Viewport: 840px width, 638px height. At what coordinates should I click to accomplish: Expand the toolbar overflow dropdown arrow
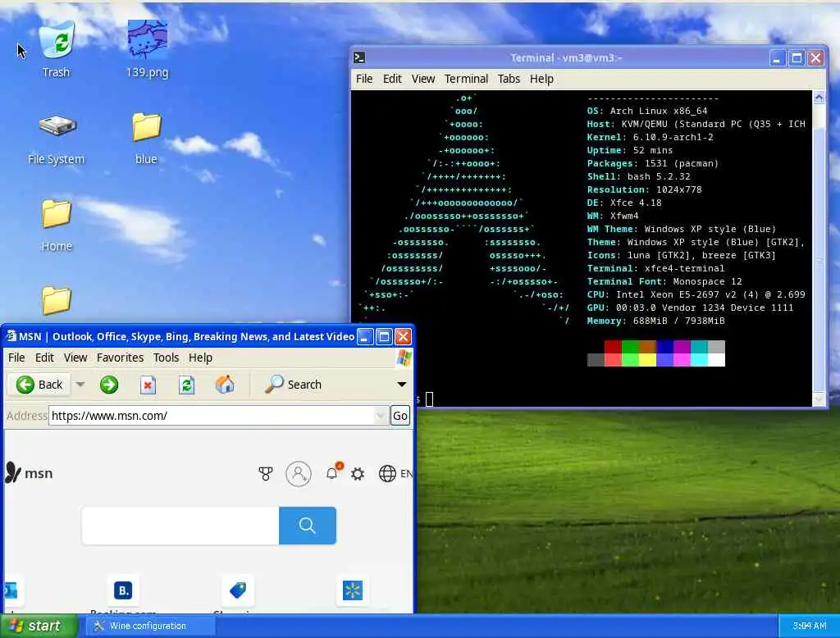coord(402,385)
